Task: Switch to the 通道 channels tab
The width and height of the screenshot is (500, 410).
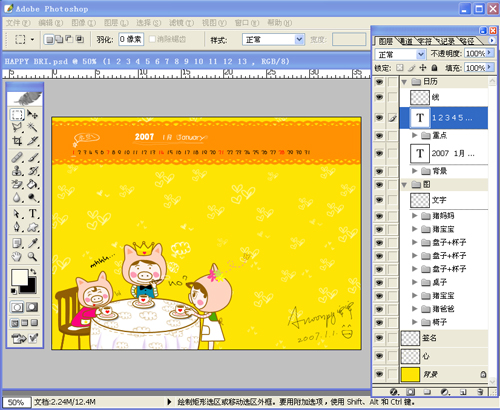Action: [x=406, y=41]
